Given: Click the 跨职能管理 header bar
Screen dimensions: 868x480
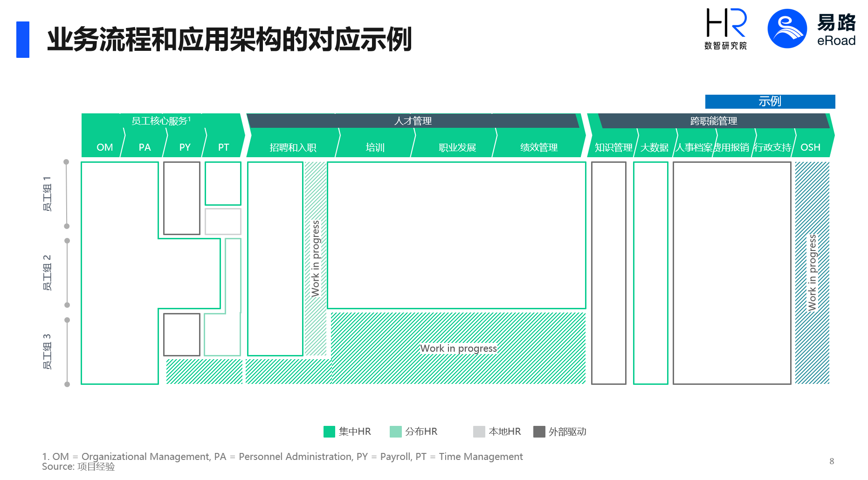Looking at the screenshot, I should (713, 121).
